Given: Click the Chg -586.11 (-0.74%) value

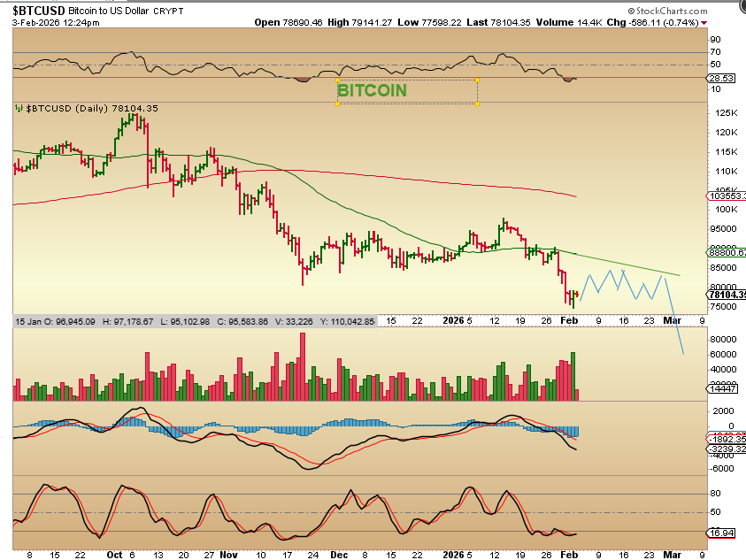Looking at the screenshot, I should [x=652, y=22].
